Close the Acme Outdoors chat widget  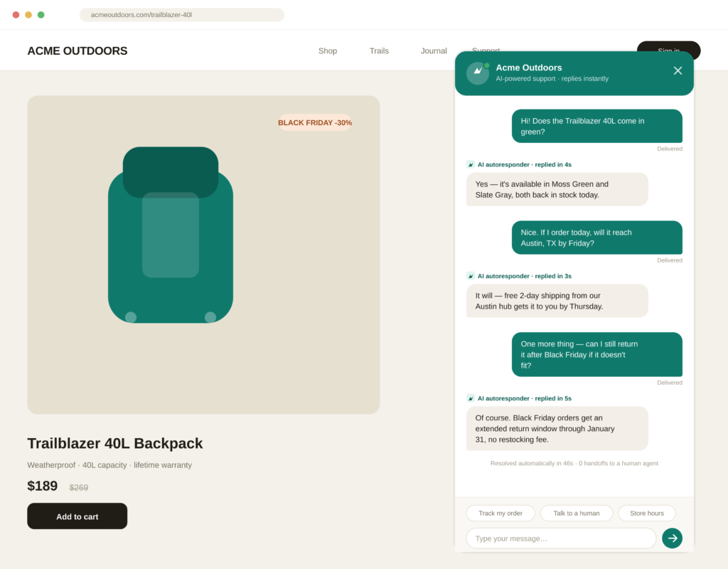pos(678,70)
